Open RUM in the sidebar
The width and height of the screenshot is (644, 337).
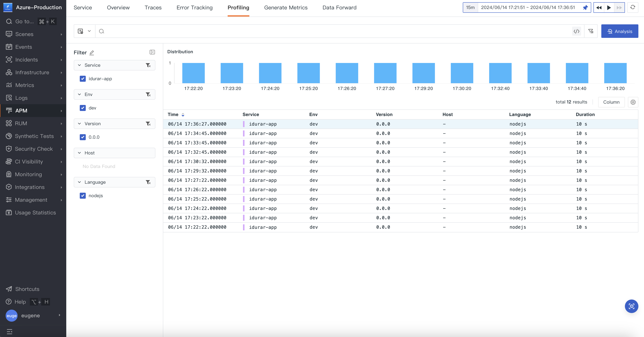pos(33,124)
